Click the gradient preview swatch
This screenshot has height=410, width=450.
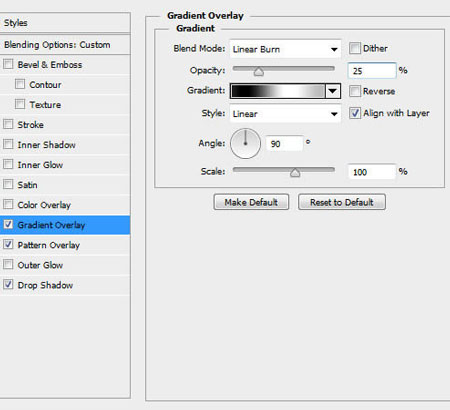coord(278,91)
